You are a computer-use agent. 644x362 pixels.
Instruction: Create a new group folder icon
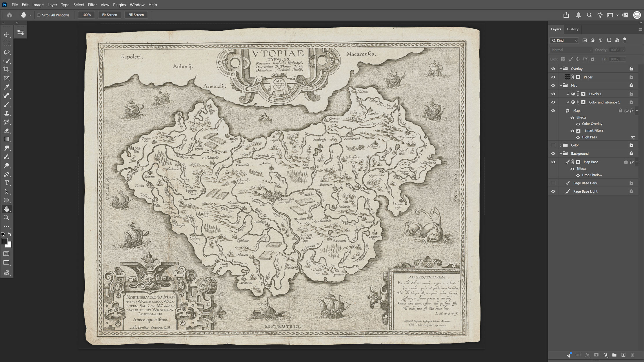coord(614,355)
